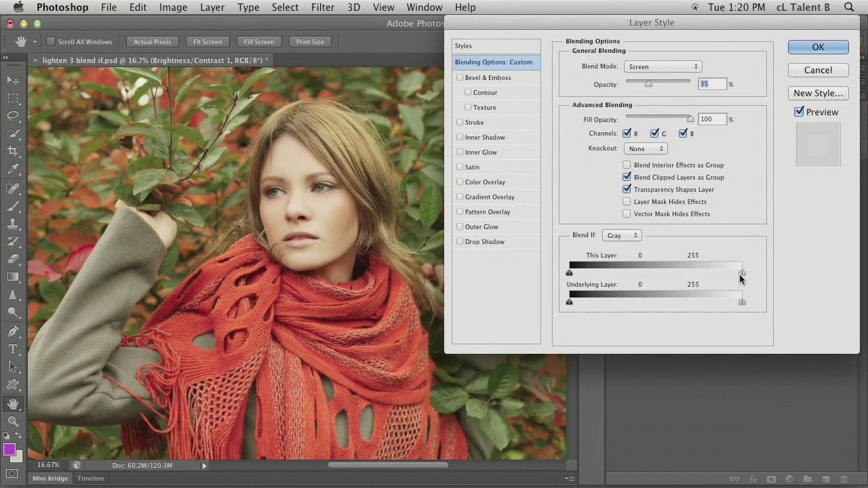The width and height of the screenshot is (868, 488).
Task: Click Cancel in Layer Style dialog
Action: 818,70
